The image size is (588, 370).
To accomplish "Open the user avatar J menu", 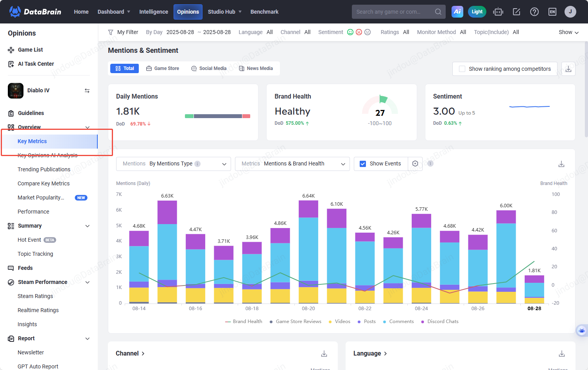I will tap(570, 12).
